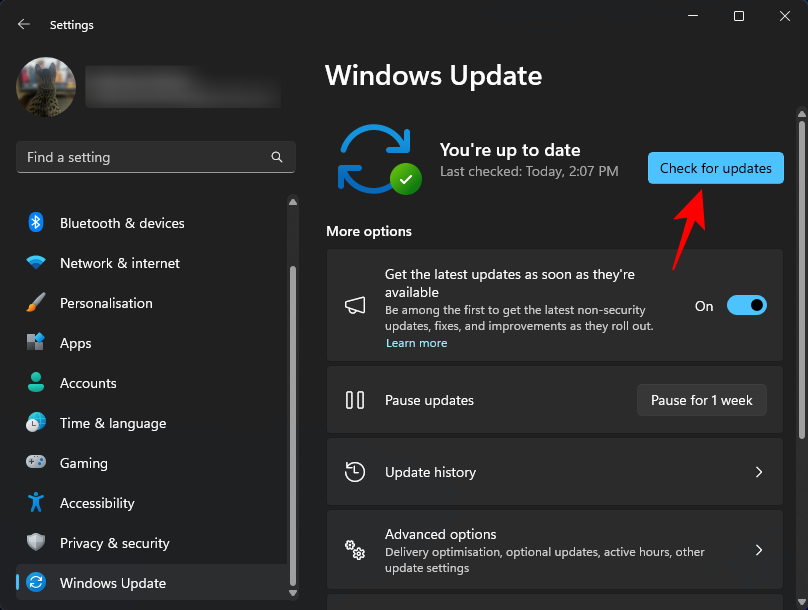The width and height of the screenshot is (808, 610).
Task: Click the search magnifier icon
Action: point(277,157)
